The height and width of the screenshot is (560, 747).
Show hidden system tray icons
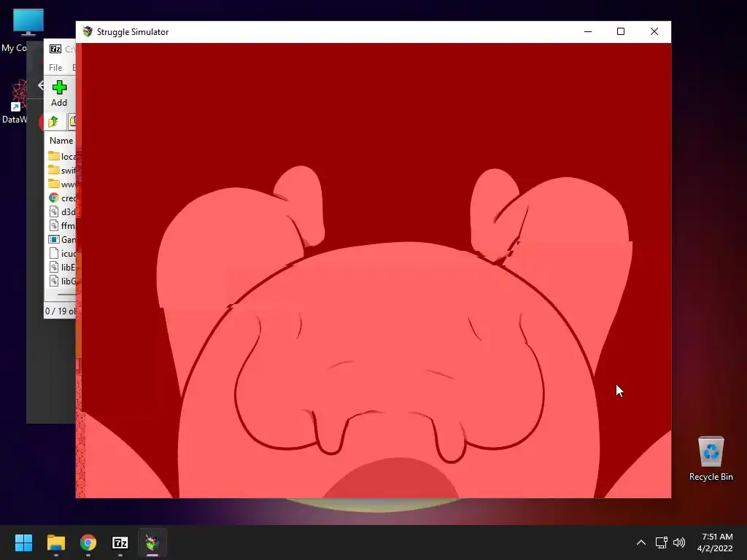[x=641, y=542]
